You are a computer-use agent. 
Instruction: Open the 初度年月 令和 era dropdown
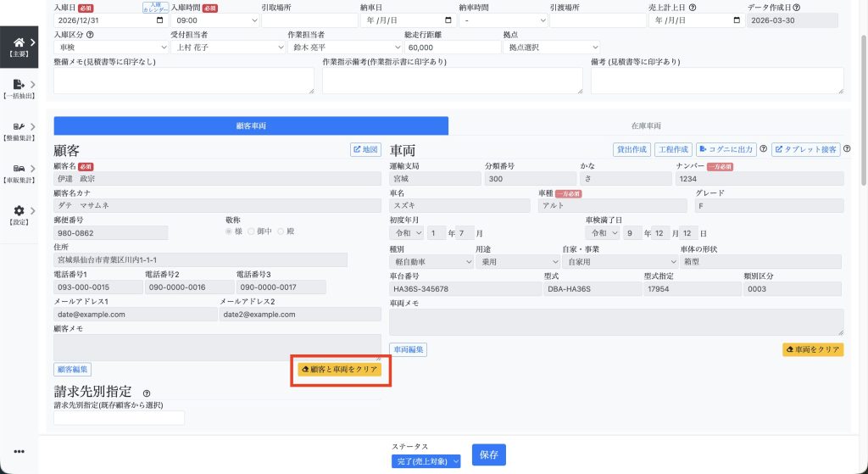click(x=407, y=233)
